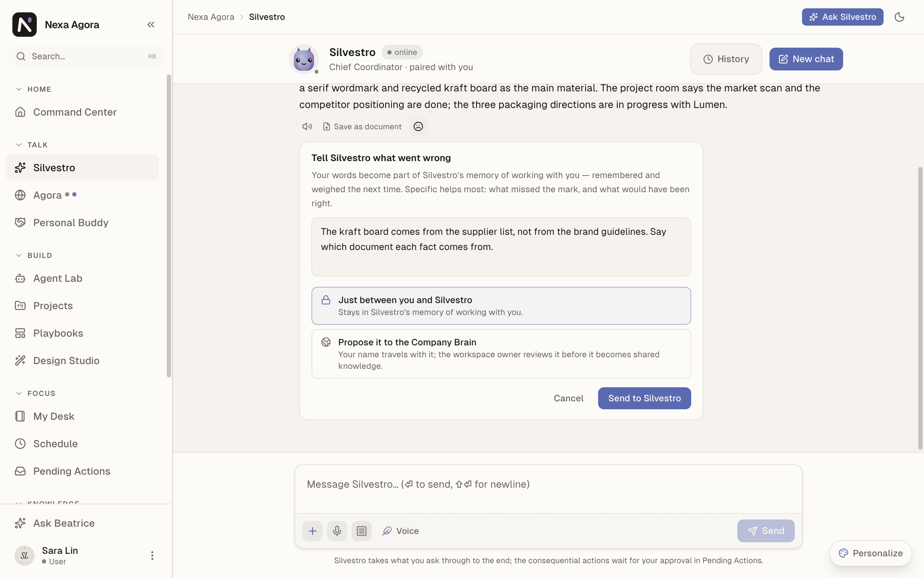Toggle dark mode moon icon

pyautogui.click(x=899, y=17)
